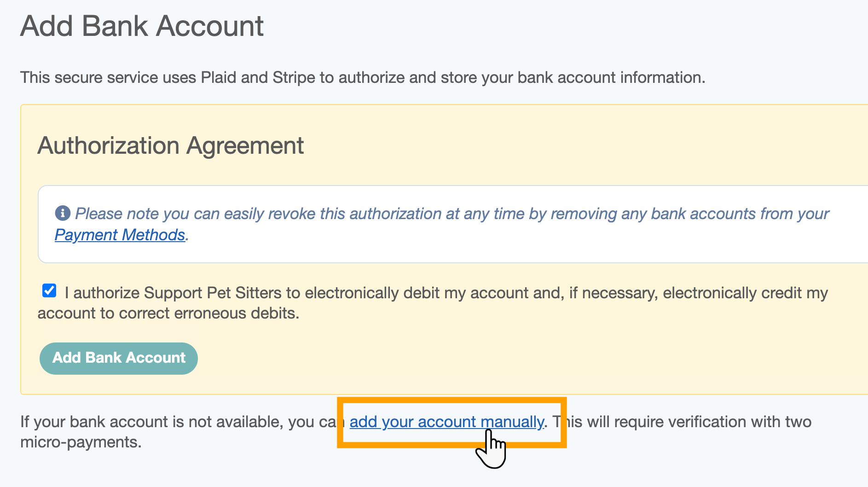Click the blue checkmark in the authorization checkbox
This screenshot has width=868, height=487.
pyautogui.click(x=49, y=291)
